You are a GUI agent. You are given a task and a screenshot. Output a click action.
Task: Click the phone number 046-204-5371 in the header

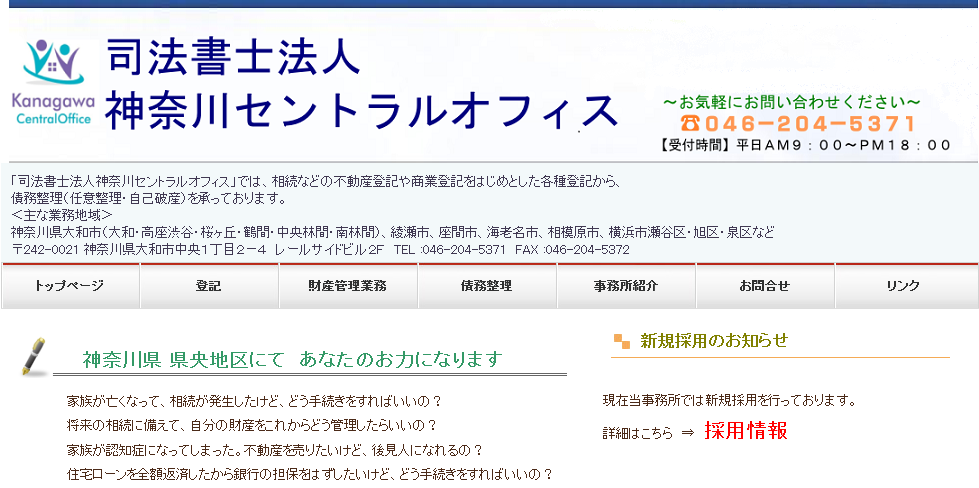pos(810,124)
